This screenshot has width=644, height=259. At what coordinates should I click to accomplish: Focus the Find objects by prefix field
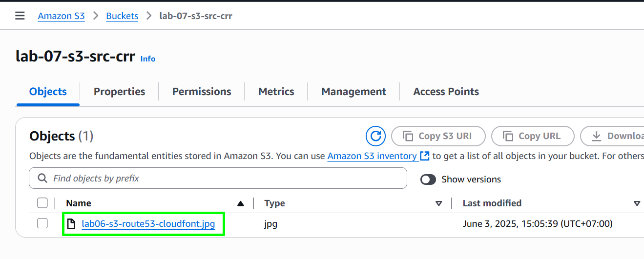coord(218,179)
